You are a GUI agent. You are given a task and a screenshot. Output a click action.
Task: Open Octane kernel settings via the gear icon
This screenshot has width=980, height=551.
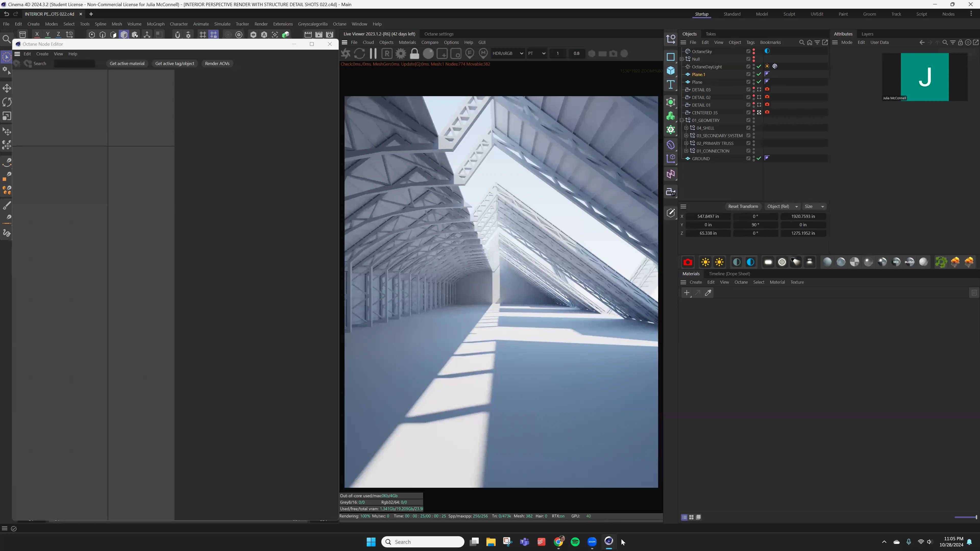(401, 53)
